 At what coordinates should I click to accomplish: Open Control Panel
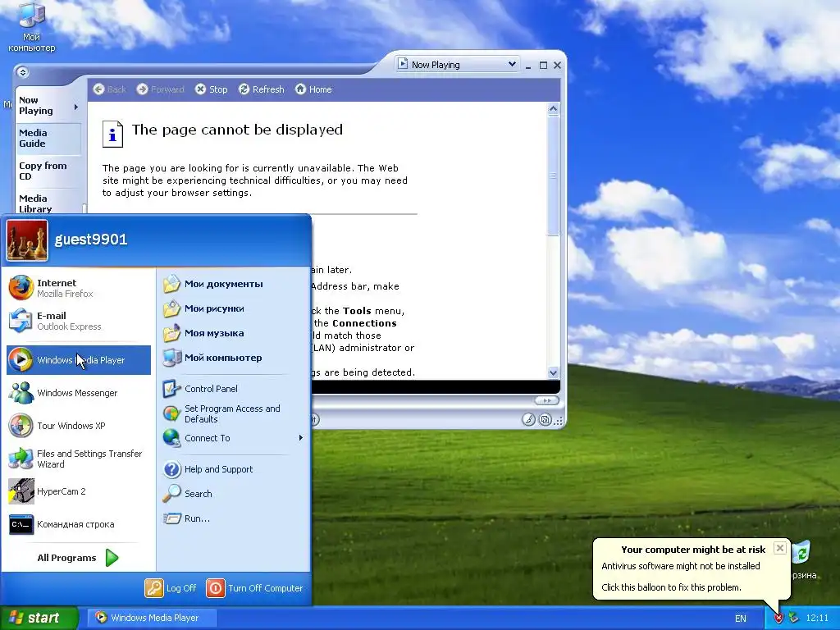pyautogui.click(x=234, y=388)
